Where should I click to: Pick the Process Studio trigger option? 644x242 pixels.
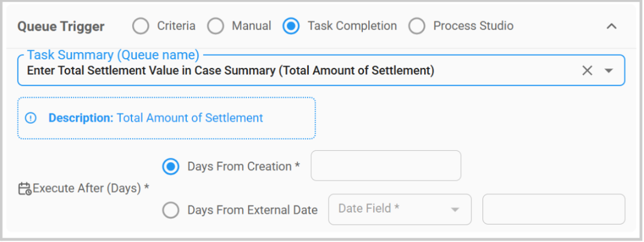coord(416,26)
